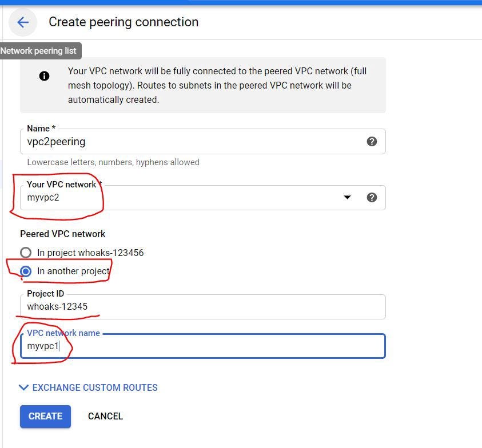482x448 pixels.
Task: Expand the Exchange Custom Routes section
Action: (x=88, y=387)
